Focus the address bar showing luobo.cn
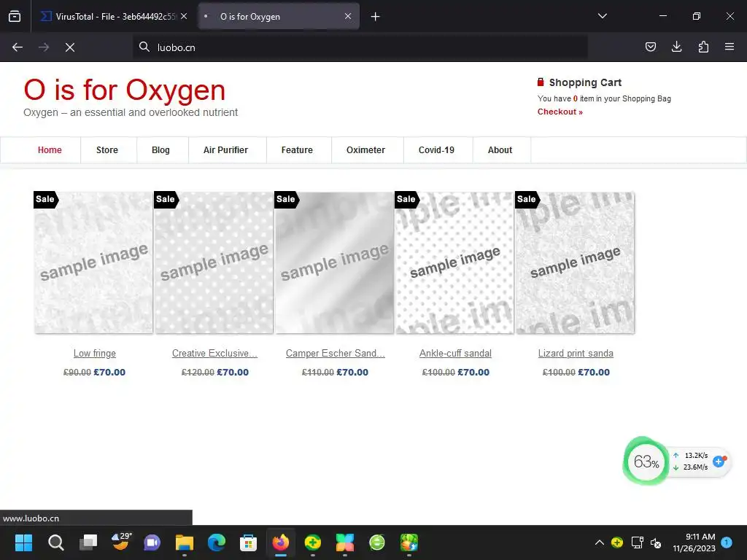This screenshot has height=560, width=747. 360,47
